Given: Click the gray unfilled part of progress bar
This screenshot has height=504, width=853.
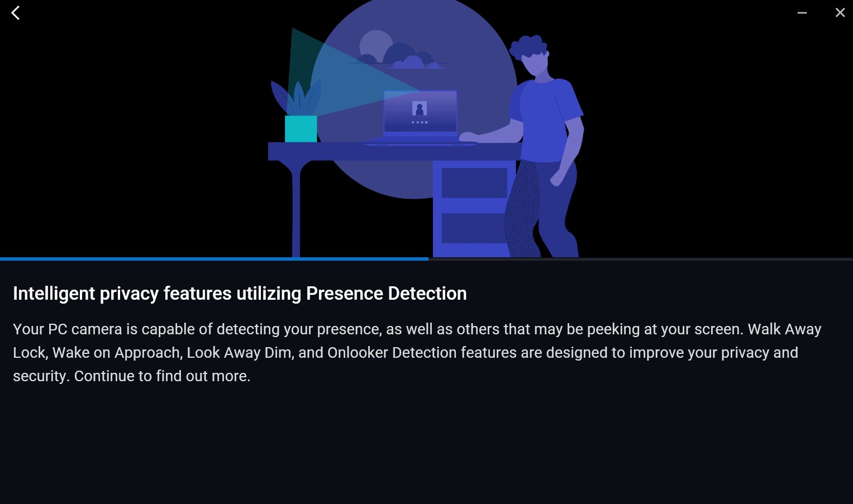Looking at the screenshot, I should tap(641, 259).
